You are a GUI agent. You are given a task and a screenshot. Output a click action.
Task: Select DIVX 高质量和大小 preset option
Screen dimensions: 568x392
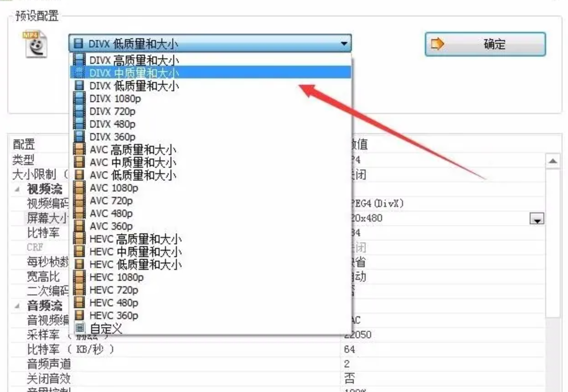click(211, 59)
